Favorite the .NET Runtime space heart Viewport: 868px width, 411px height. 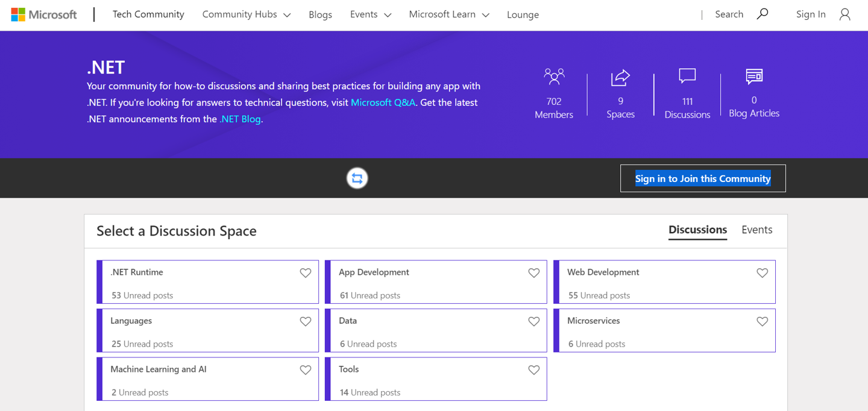click(x=306, y=273)
